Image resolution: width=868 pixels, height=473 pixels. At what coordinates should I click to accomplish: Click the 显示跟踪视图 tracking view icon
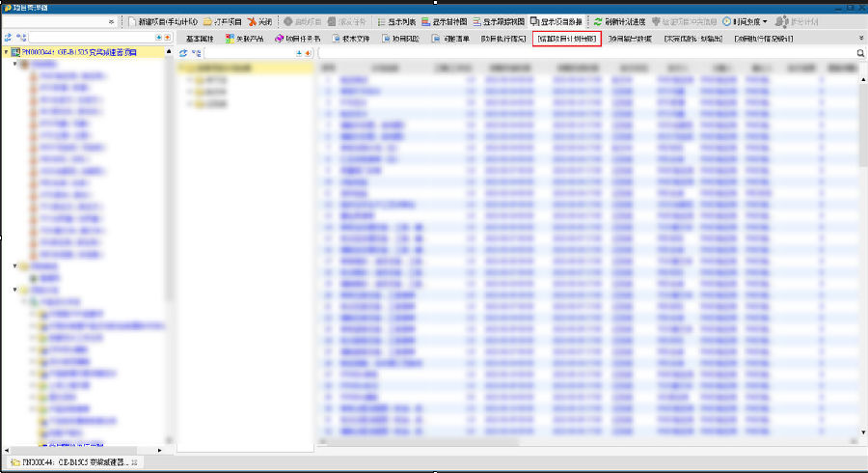476,21
